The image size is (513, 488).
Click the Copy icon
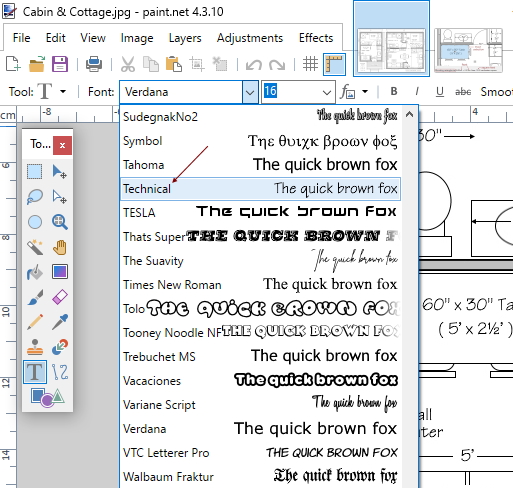click(x=151, y=64)
